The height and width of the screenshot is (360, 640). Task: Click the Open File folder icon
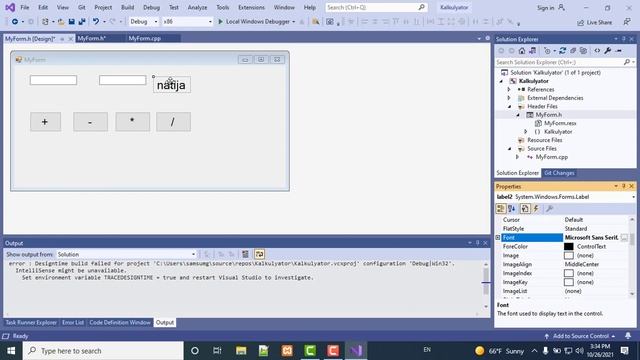coord(61,22)
